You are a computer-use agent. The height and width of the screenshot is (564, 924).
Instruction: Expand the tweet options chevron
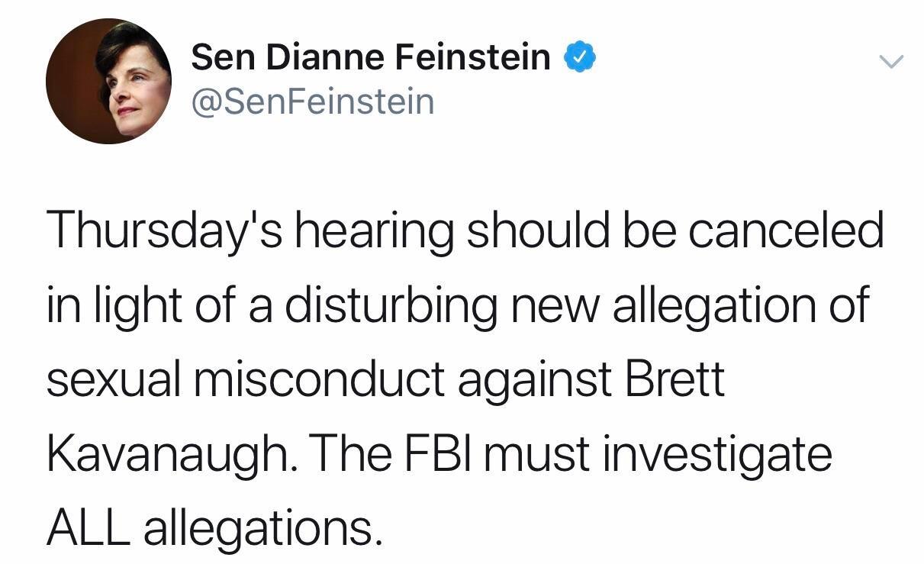click(890, 61)
